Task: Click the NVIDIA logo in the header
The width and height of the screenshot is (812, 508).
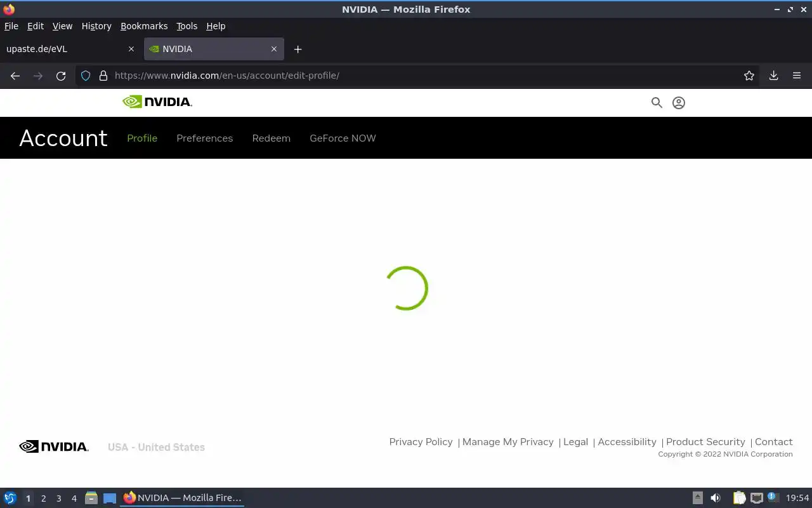Action: (157, 102)
